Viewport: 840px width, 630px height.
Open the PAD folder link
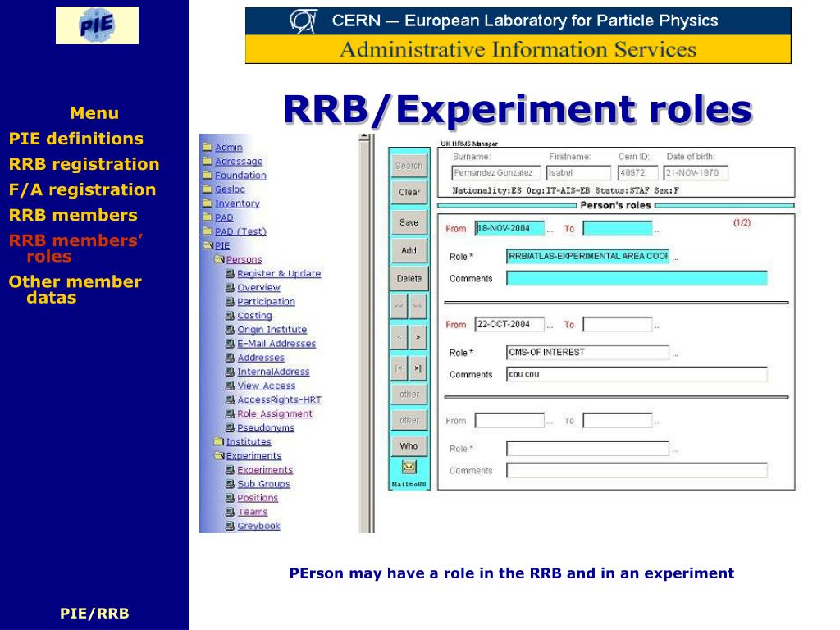coord(224,217)
